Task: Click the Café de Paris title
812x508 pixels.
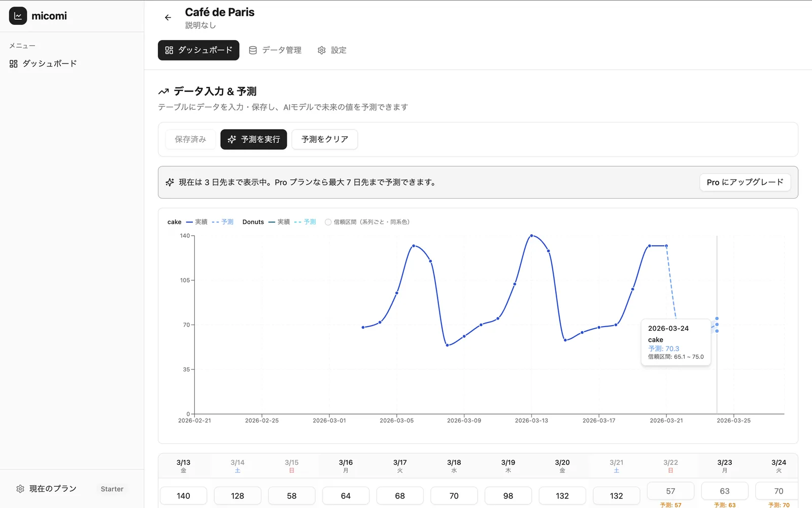Action: pyautogui.click(x=220, y=12)
